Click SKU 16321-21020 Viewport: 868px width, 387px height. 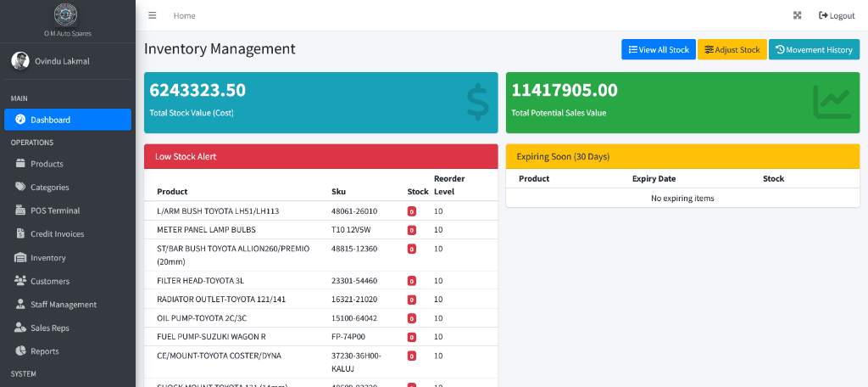(x=354, y=300)
